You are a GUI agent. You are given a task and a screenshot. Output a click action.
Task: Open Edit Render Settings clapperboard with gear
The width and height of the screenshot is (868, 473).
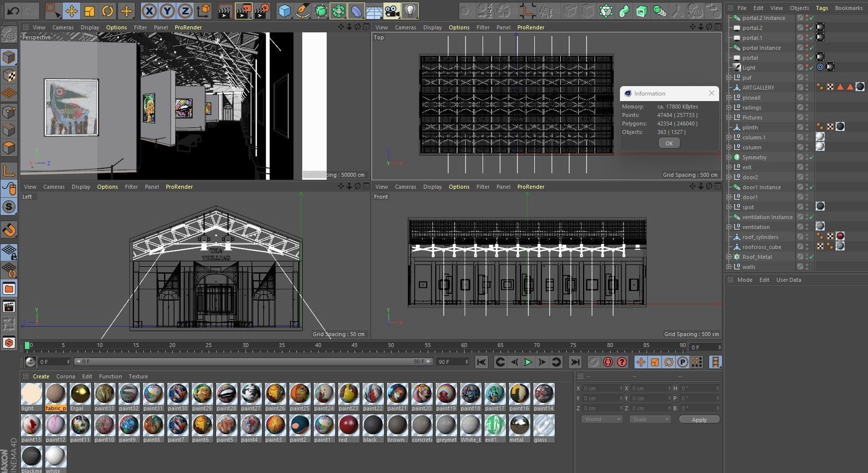pyautogui.click(x=261, y=11)
